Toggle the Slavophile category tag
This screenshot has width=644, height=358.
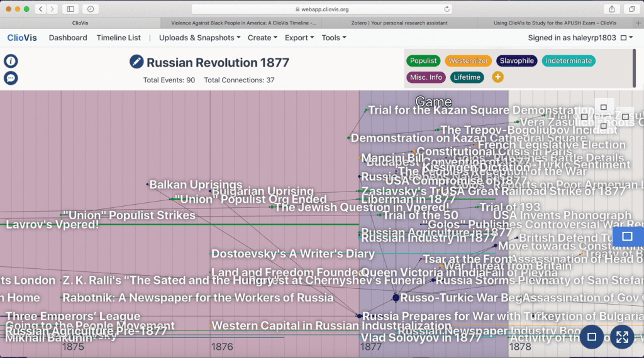517,61
